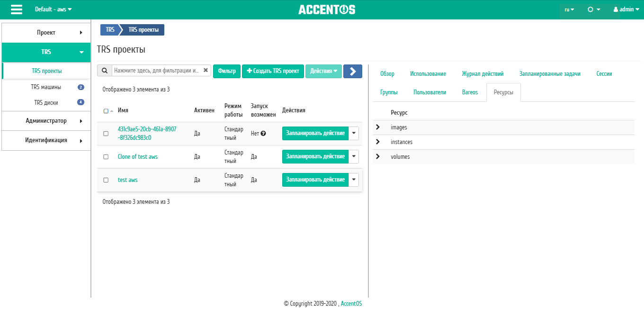Tick the checkbox for test aws project
The height and width of the screenshot is (309, 644).
(x=106, y=180)
